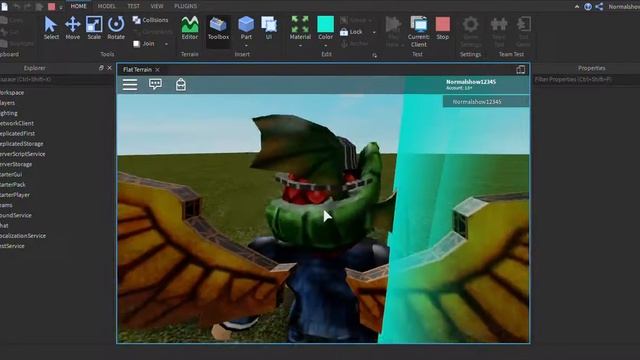Stop the running test
640x360 pixels.
442,28
